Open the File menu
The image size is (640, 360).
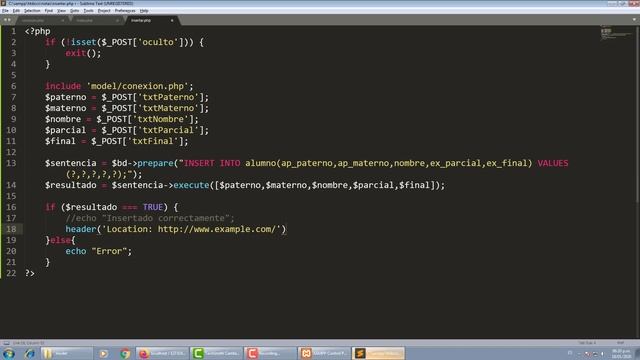coord(5,11)
